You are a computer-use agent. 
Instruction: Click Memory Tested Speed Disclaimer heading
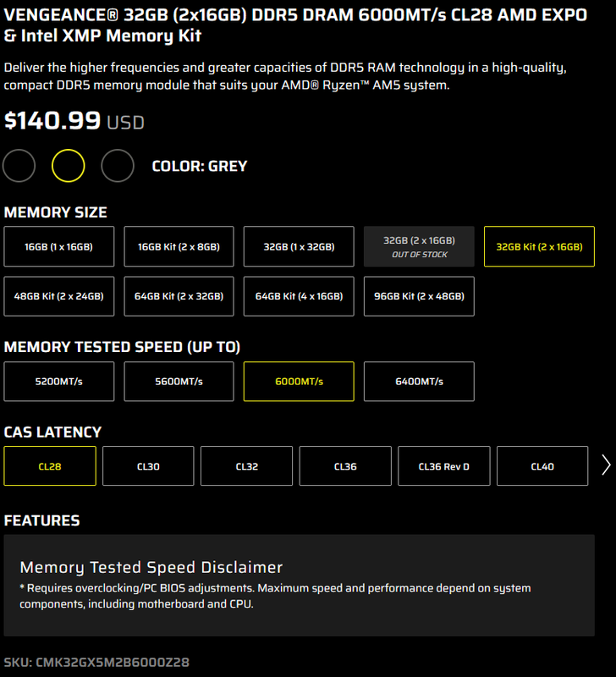[151, 567]
